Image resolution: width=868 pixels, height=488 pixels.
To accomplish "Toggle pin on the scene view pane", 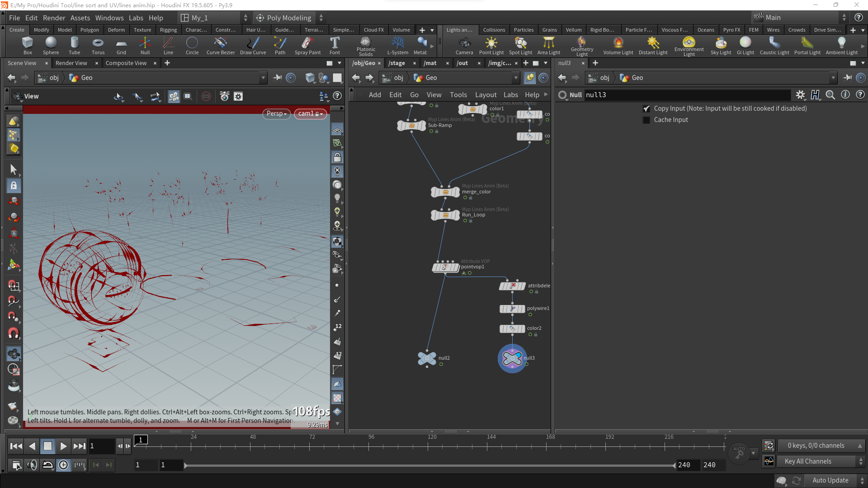I will coord(278,78).
